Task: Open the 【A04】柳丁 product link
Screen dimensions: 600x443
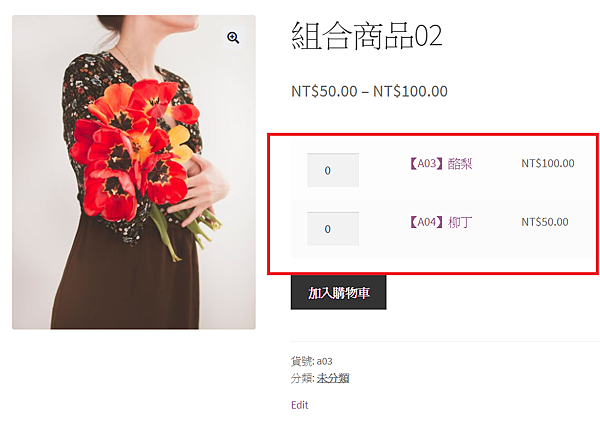Action: point(440,222)
